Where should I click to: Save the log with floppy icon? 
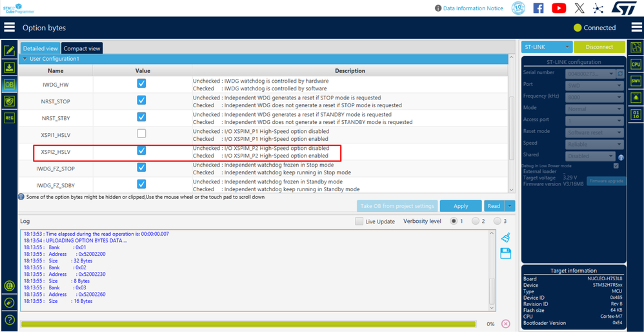click(506, 253)
